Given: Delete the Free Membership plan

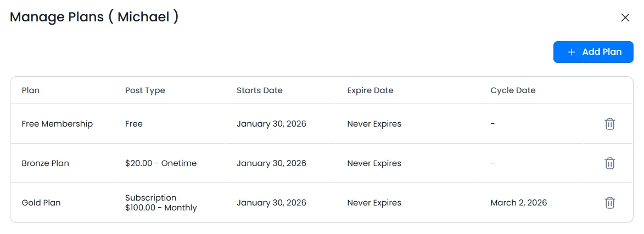Looking at the screenshot, I should [x=609, y=124].
